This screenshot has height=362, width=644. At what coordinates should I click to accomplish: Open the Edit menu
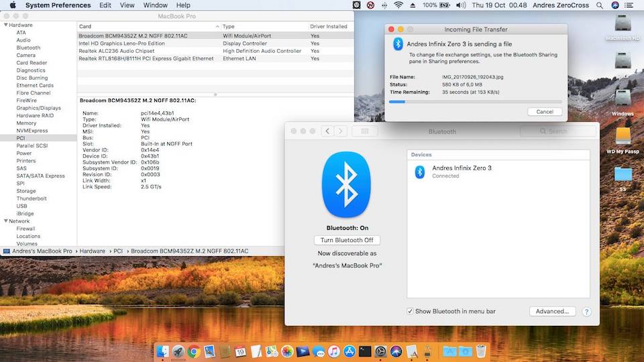coord(105,5)
